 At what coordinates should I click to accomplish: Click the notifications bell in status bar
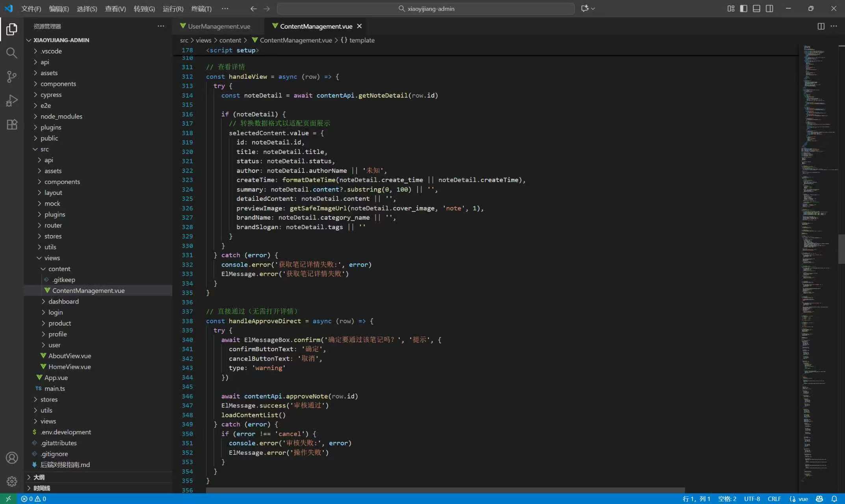834,498
